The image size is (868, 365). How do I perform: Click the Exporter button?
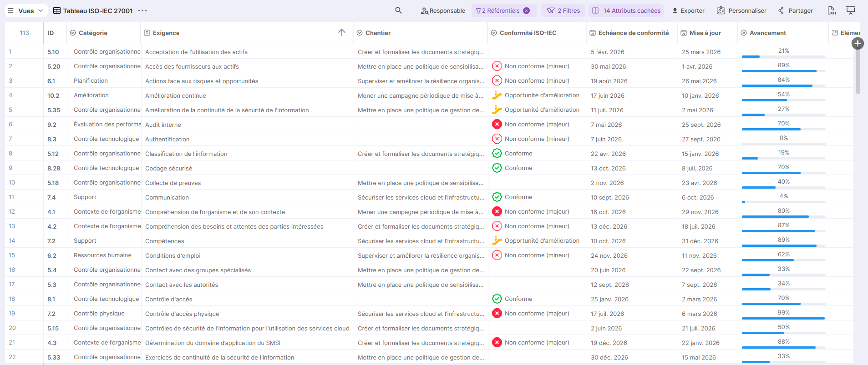coord(688,10)
